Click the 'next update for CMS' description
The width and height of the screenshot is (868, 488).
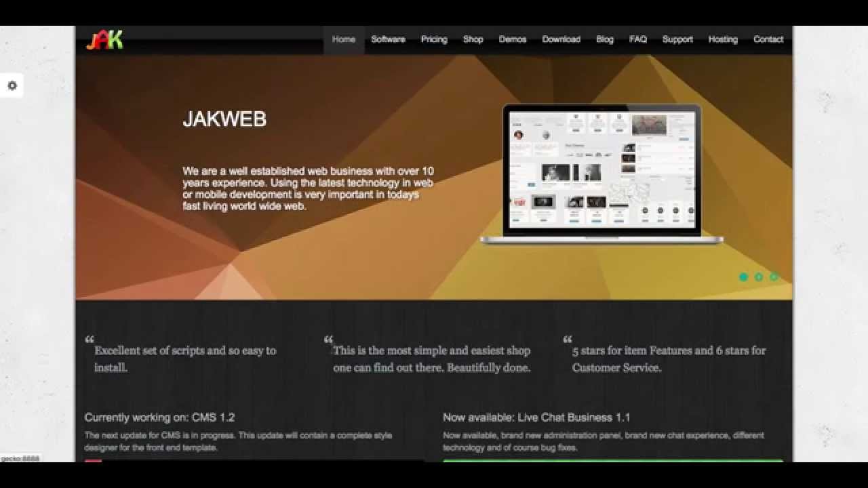238,441
